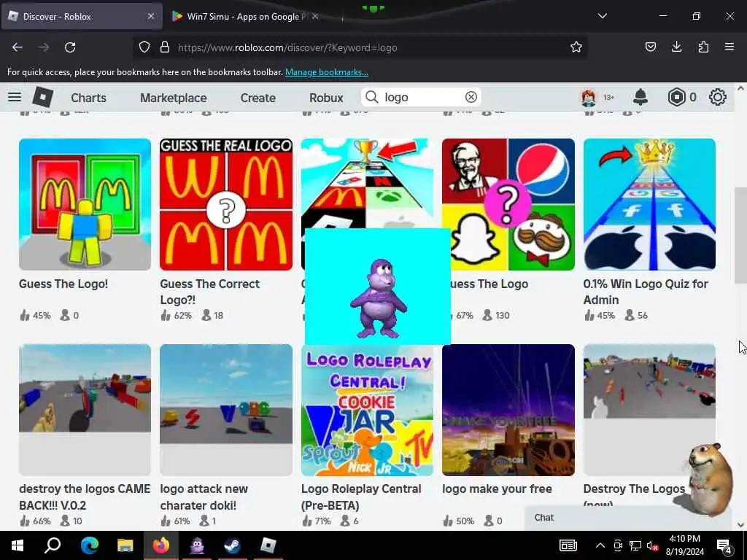Open Roblox app taskbar icon
The height and width of the screenshot is (560, 747).
tap(268, 545)
